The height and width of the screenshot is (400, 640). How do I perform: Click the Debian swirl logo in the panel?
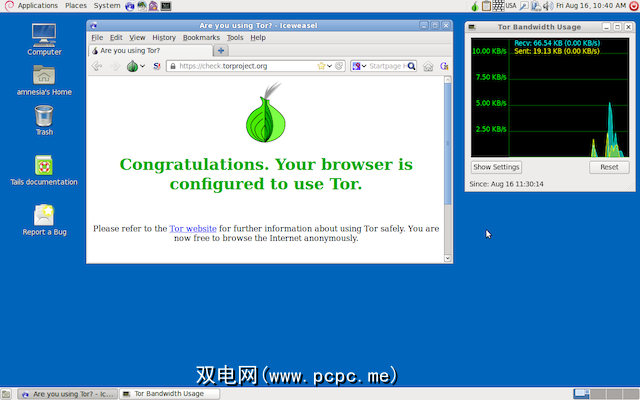[x=9, y=6]
